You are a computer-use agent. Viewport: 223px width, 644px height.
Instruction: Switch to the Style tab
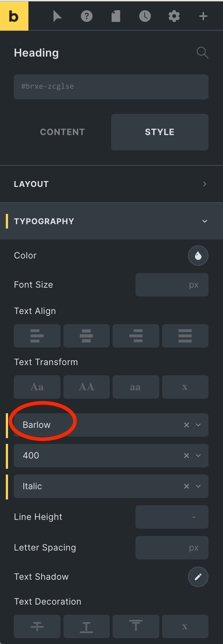point(160,132)
